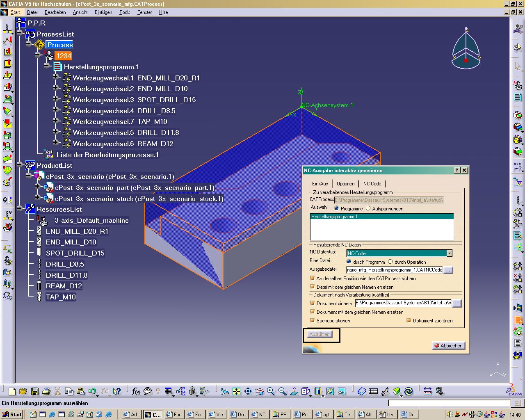Click the Fit All In view icon

pyautogui.click(x=237, y=391)
